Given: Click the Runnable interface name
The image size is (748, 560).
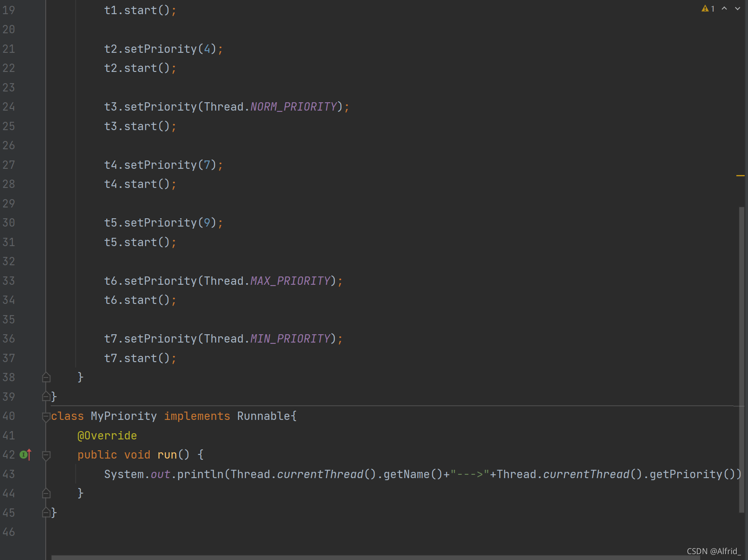Looking at the screenshot, I should click(x=264, y=416).
